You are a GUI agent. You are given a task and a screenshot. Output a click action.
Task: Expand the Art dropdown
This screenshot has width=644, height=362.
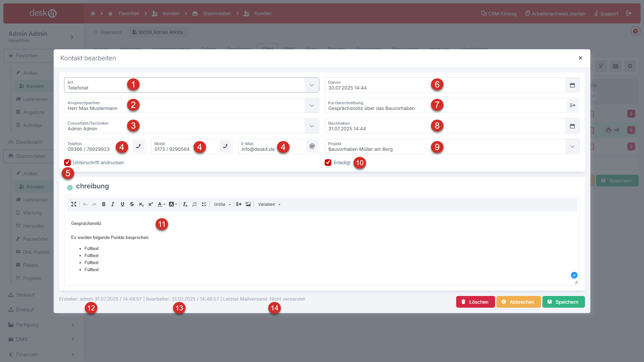point(312,85)
